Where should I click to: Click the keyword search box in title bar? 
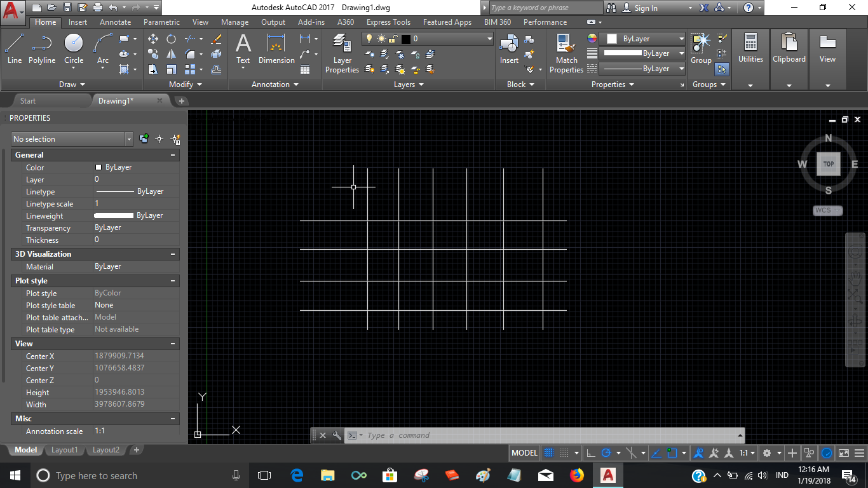point(545,8)
